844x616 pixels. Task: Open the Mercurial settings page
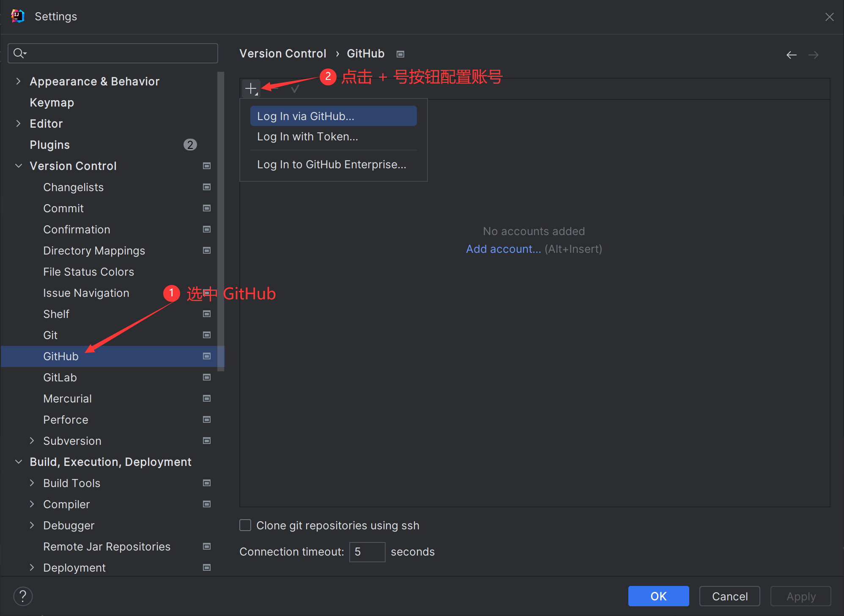pos(67,398)
